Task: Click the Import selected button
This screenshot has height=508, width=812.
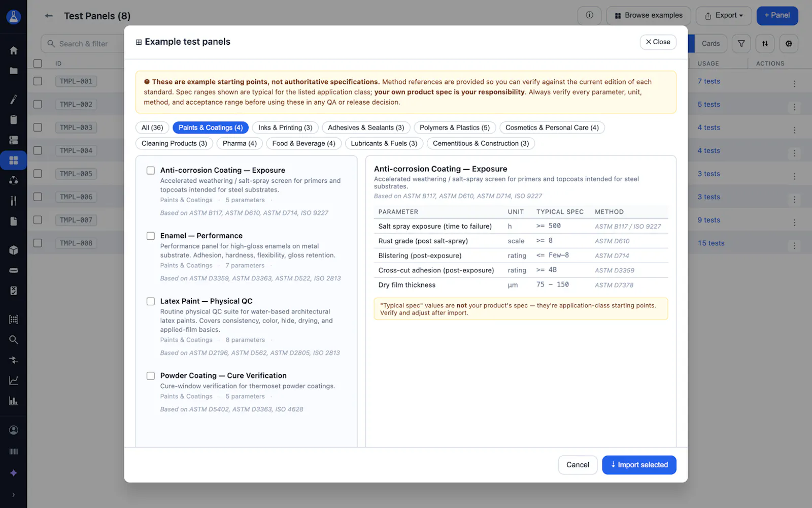Action: pyautogui.click(x=639, y=465)
